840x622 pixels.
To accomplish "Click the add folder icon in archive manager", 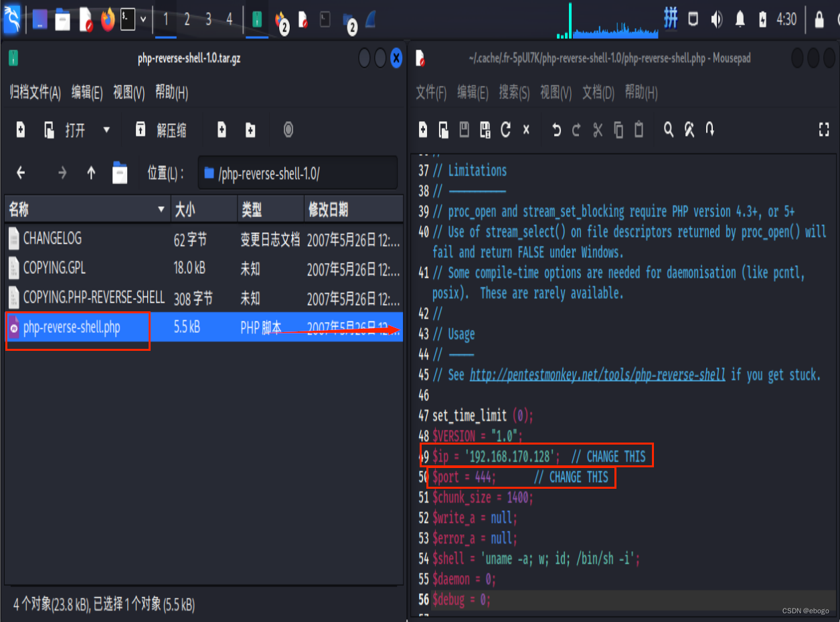I will 250,130.
